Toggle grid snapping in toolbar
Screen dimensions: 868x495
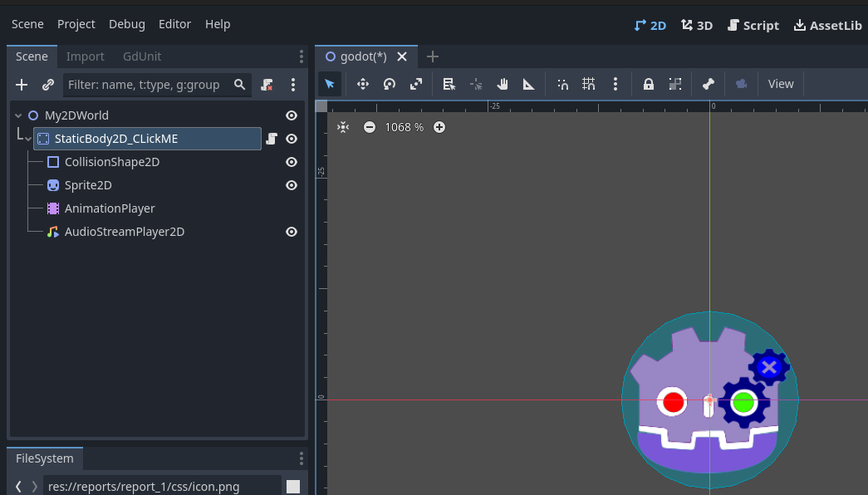pos(589,84)
